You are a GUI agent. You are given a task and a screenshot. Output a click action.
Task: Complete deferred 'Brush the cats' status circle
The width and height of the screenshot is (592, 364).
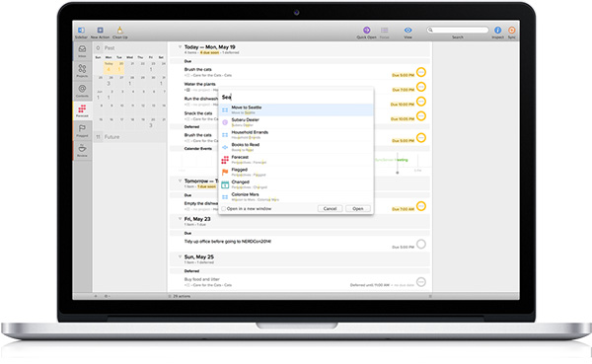pyautogui.click(x=421, y=137)
